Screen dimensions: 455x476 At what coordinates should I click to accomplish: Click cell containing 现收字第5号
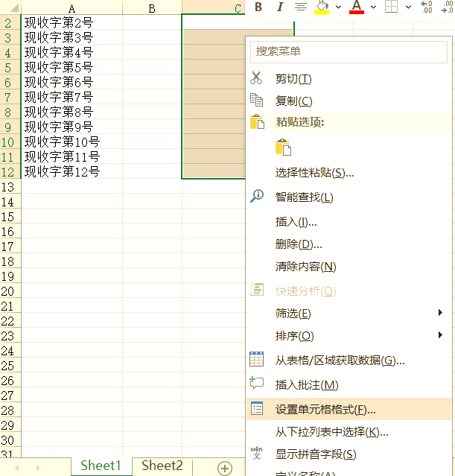(x=71, y=67)
